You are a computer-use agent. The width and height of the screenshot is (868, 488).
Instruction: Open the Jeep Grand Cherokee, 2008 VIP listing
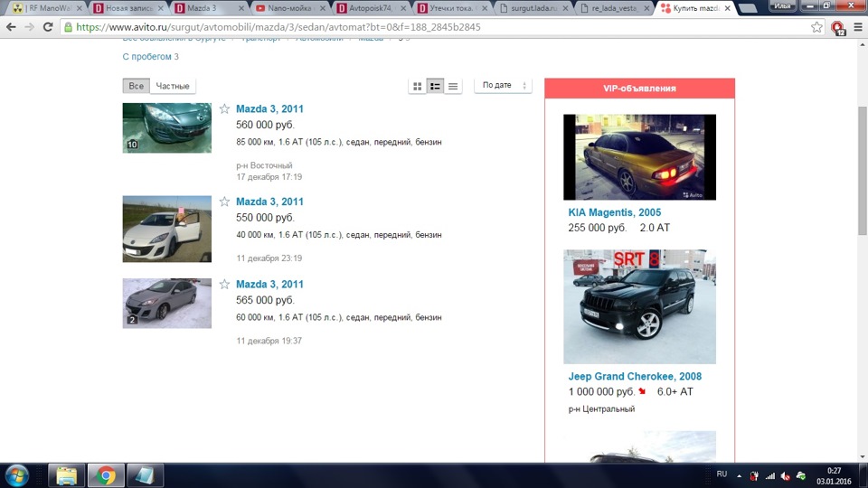pos(635,376)
